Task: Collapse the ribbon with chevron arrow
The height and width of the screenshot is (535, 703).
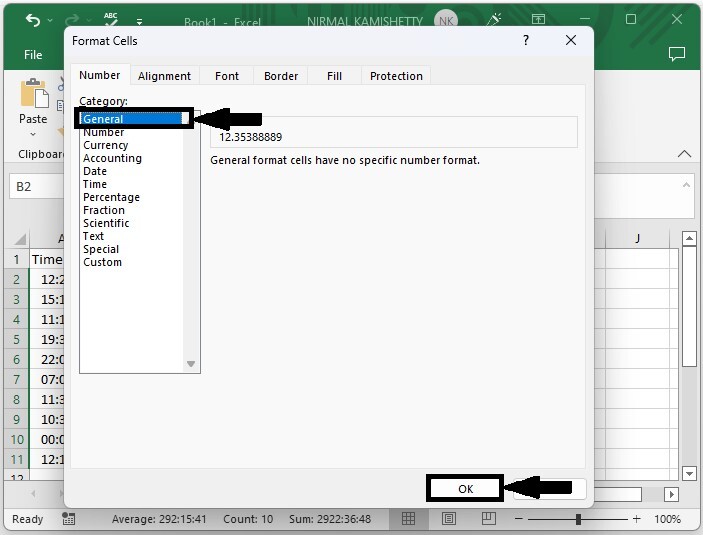Action: [x=684, y=154]
